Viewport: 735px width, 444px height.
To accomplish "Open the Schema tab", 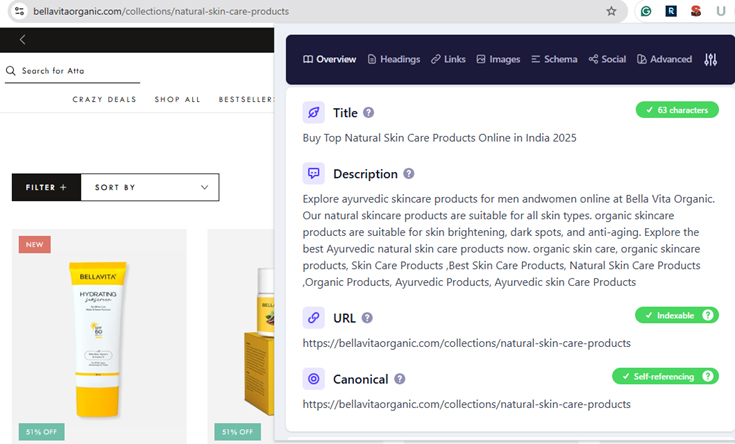I will click(554, 60).
